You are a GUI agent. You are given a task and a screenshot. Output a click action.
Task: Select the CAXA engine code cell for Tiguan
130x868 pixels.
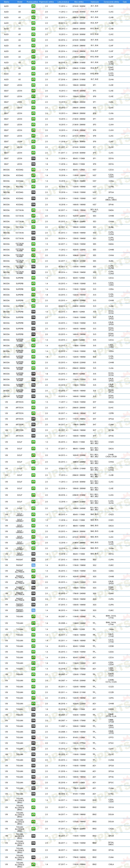111,629
